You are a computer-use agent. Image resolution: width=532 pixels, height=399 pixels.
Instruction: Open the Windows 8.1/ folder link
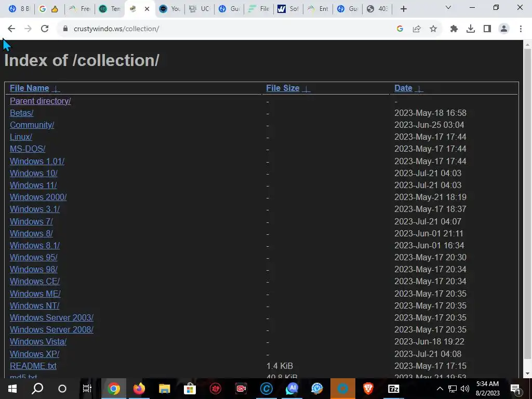35,245
